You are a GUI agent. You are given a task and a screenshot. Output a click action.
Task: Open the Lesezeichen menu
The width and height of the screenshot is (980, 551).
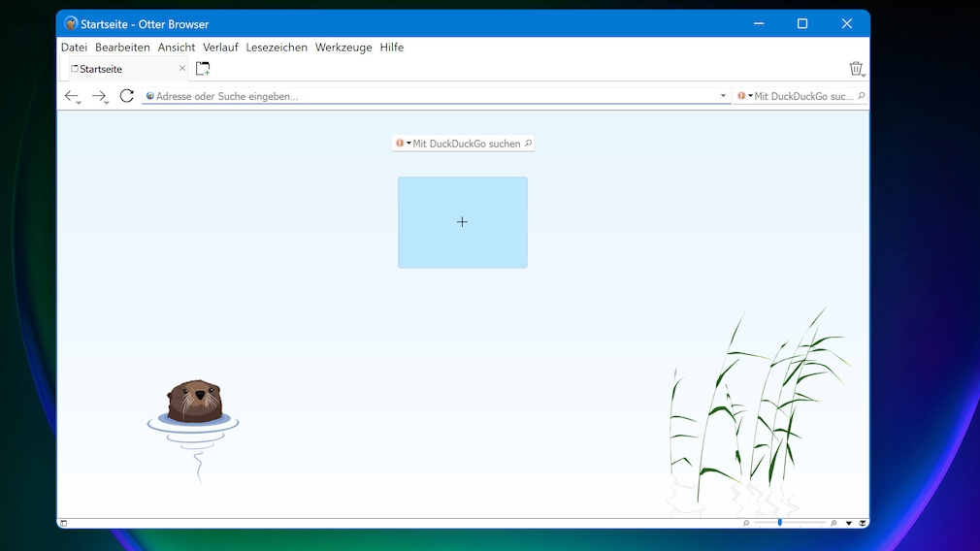(x=277, y=48)
